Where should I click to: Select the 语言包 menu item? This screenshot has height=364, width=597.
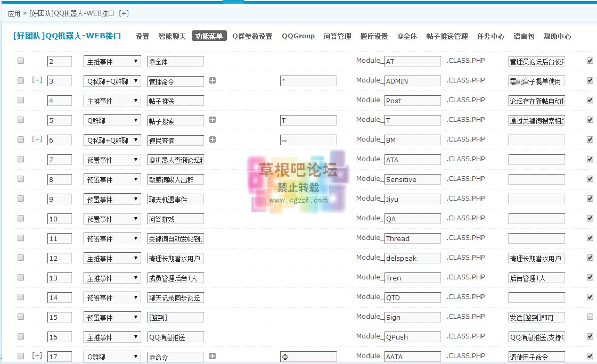point(525,36)
